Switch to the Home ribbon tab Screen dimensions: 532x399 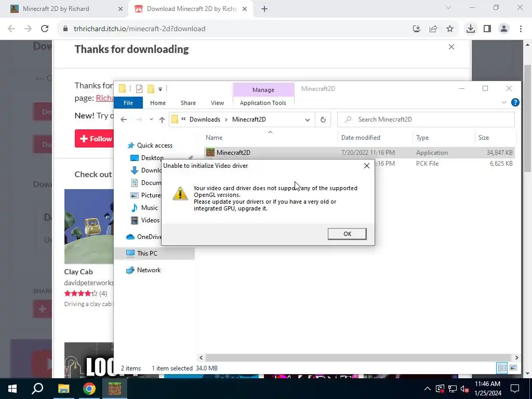(158, 103)
